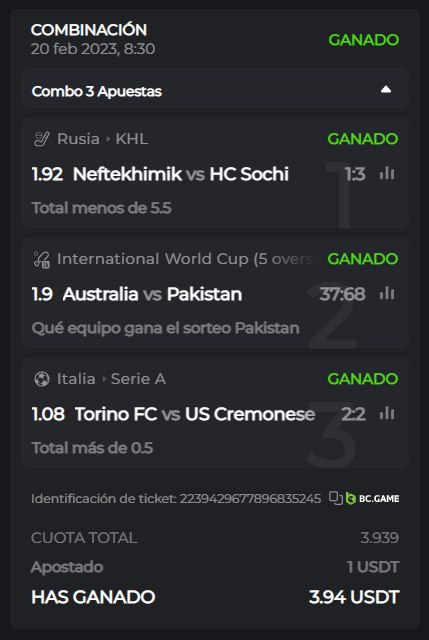Open the Torino FC vs US Cremonese match
The height and width of the screenshot is (640, 429).
click(x=195, y=414)
